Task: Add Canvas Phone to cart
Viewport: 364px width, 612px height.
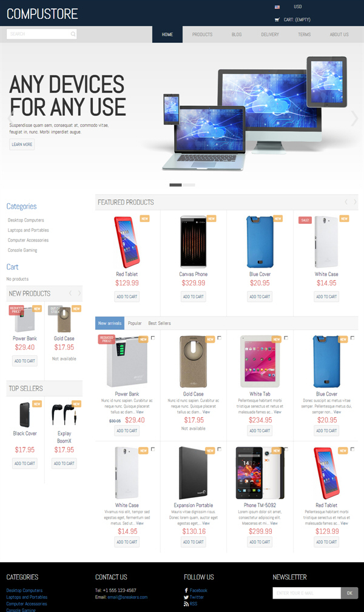Action: pos(194,297)
